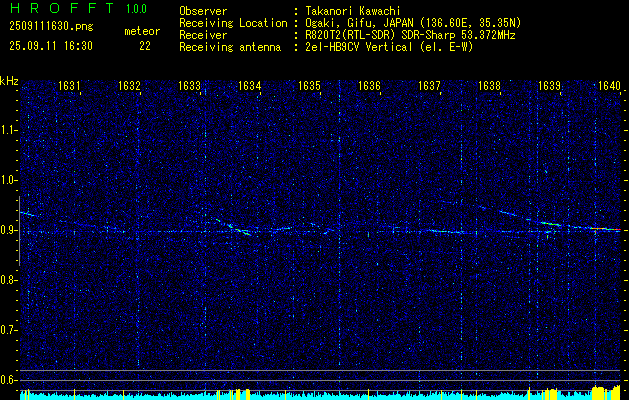Click the 1635 time marker
This screenshot has width=629, height=400.
coord(309,85)
